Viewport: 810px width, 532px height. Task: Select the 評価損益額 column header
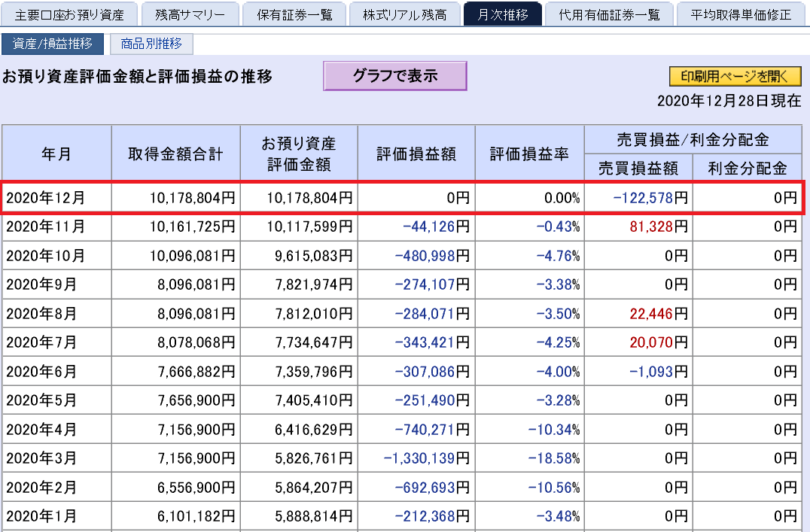[x=416, y=152]
